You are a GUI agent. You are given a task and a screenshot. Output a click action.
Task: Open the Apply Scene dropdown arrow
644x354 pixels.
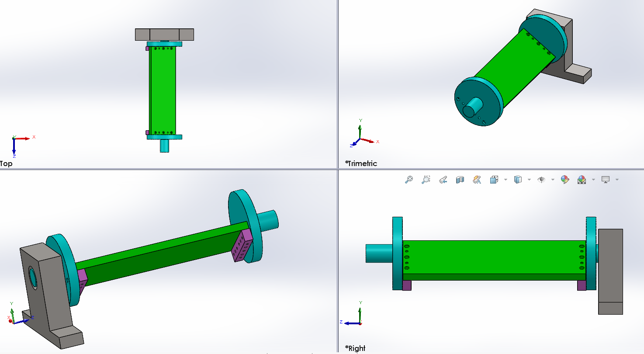click(x=593, y=180)
